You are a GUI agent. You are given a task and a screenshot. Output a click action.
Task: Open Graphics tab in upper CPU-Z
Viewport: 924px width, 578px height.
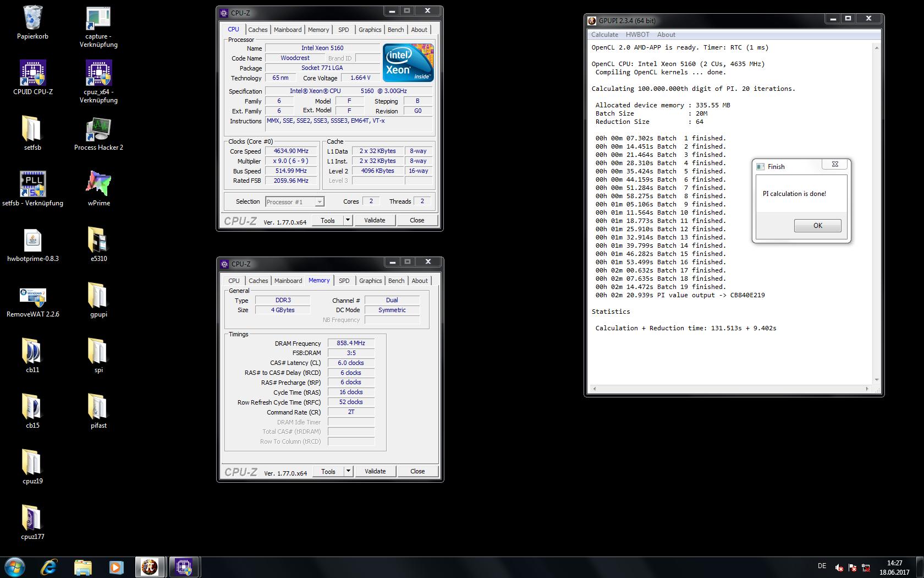[370, 30]
